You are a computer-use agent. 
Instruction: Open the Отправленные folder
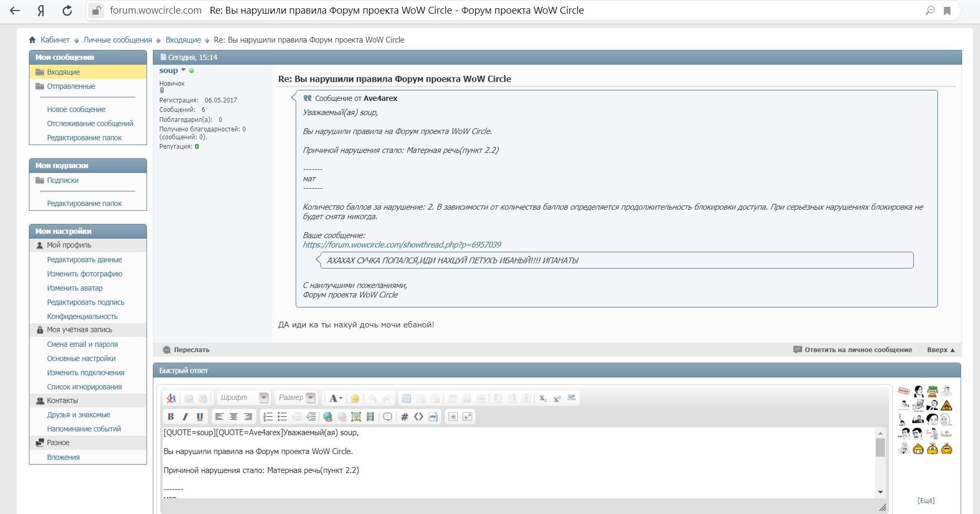71,86
